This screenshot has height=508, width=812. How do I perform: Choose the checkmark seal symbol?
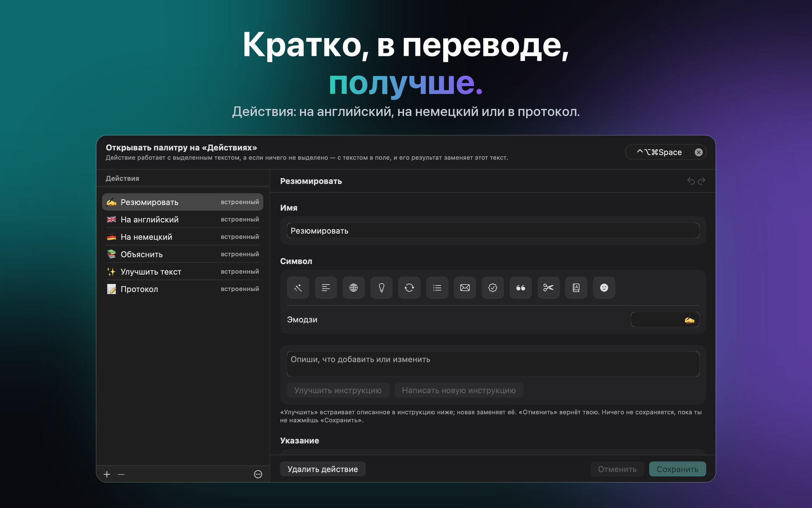click(x=493, y=288)
